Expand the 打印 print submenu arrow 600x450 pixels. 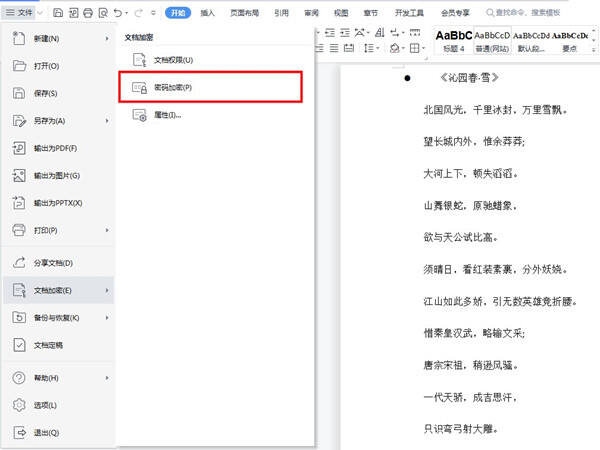point(107,230)
